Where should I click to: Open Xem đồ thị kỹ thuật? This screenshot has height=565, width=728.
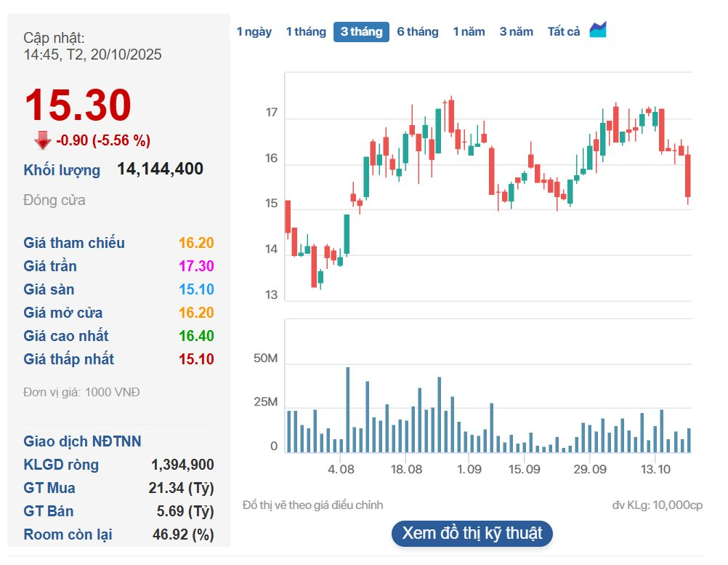pos(472,533)
